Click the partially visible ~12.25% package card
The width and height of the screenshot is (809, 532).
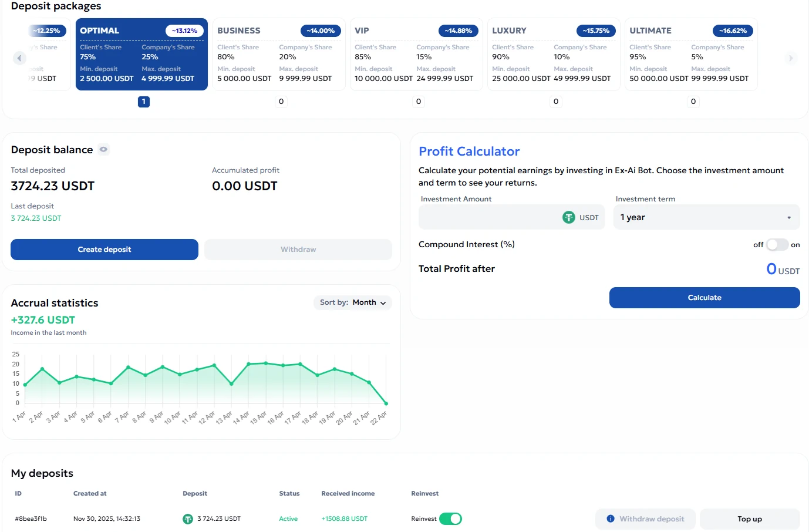(49, 55)
